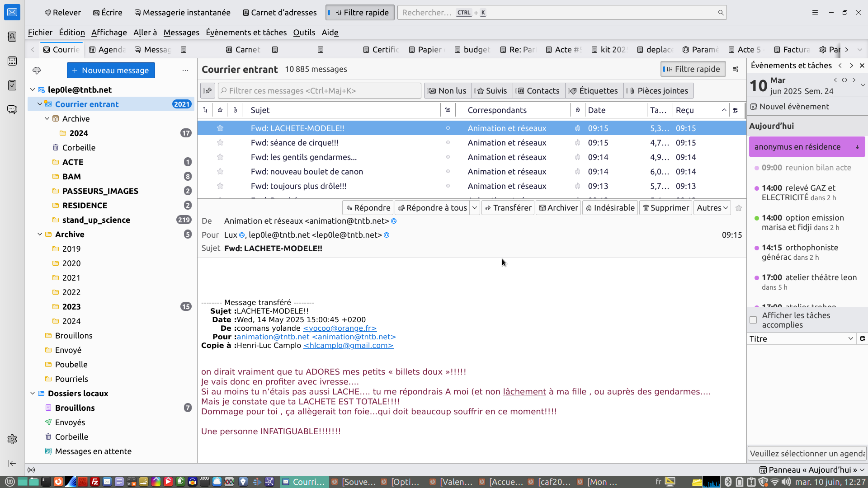The height and width of the screenshot is (488, 868).
Task: Open the 'Messages' menu
Action: tap(181, 33)
